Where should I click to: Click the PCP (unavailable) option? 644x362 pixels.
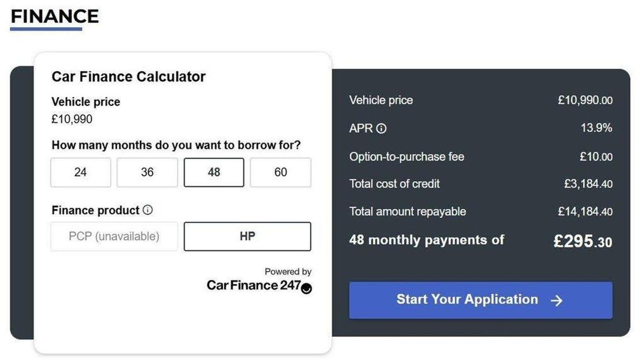click(114, 236)
